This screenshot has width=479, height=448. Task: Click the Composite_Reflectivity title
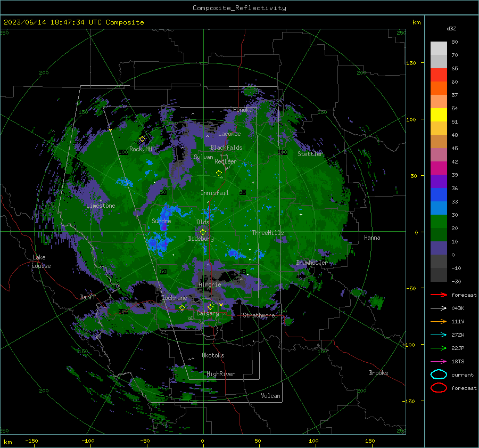coord(240,8)
